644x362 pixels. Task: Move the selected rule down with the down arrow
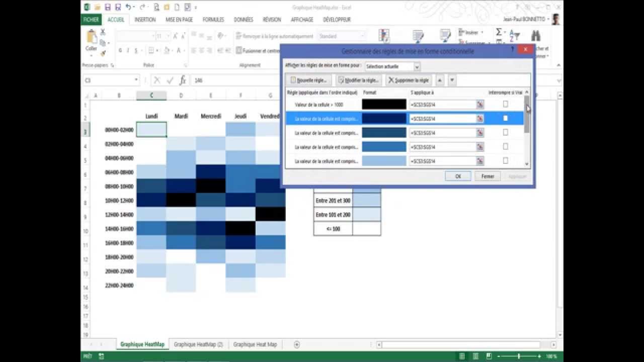click(x=452, y=80)
